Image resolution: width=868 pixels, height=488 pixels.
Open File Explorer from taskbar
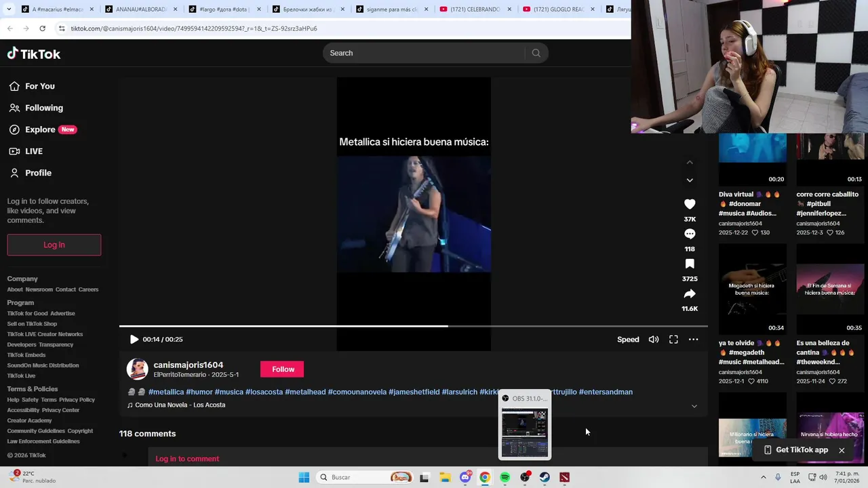[x=445, y=477]
